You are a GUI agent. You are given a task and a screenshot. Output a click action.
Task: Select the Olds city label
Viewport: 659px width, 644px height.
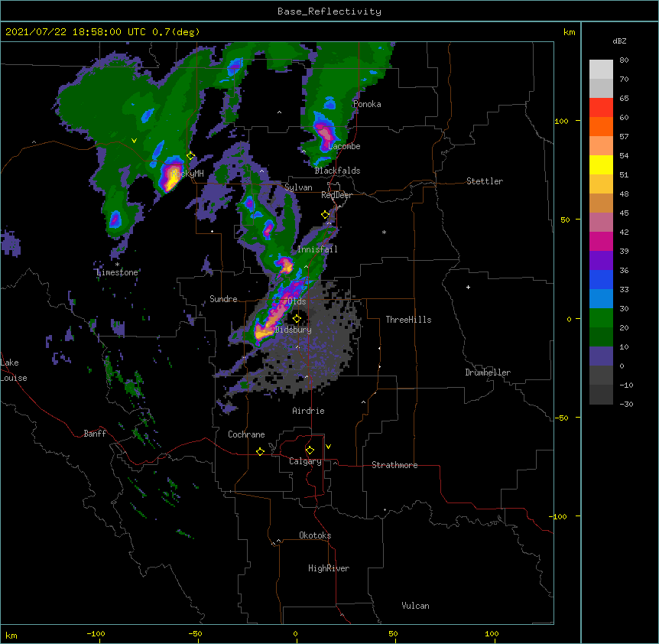coord(297,301)
